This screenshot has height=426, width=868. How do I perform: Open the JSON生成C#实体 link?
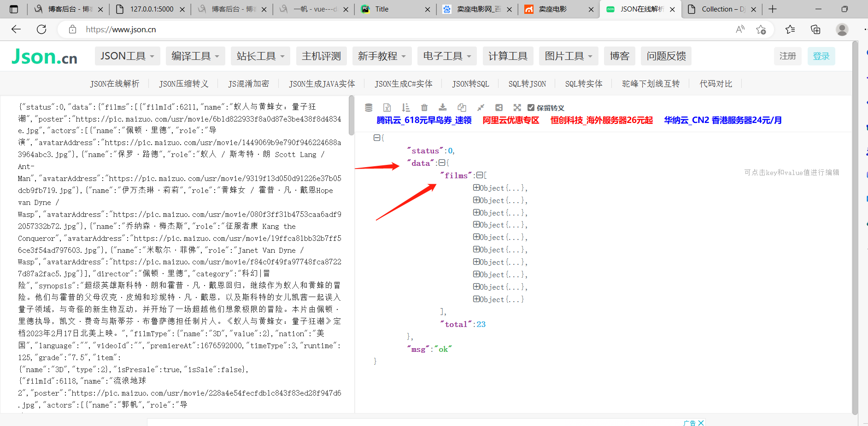tap(404, 84)
